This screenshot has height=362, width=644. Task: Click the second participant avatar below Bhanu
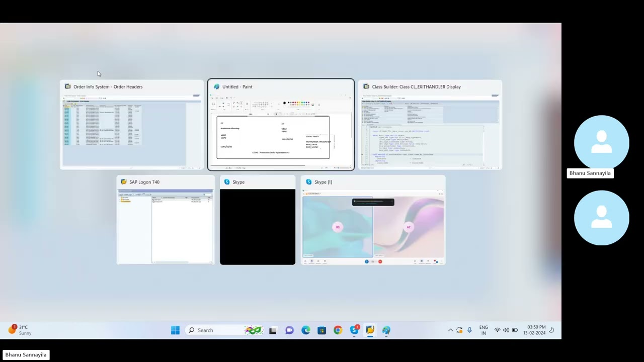point(601,218)
